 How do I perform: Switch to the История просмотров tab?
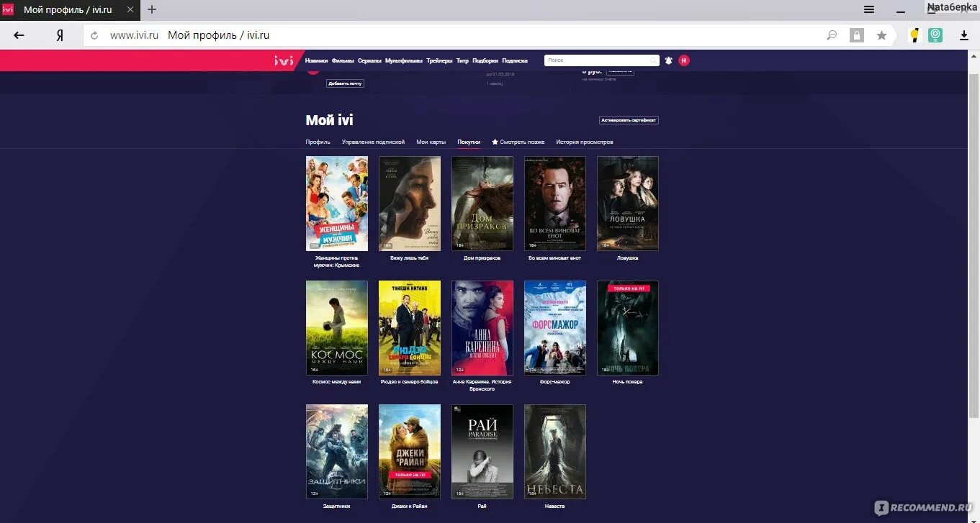pyautogui.click(x=585, y=142)
